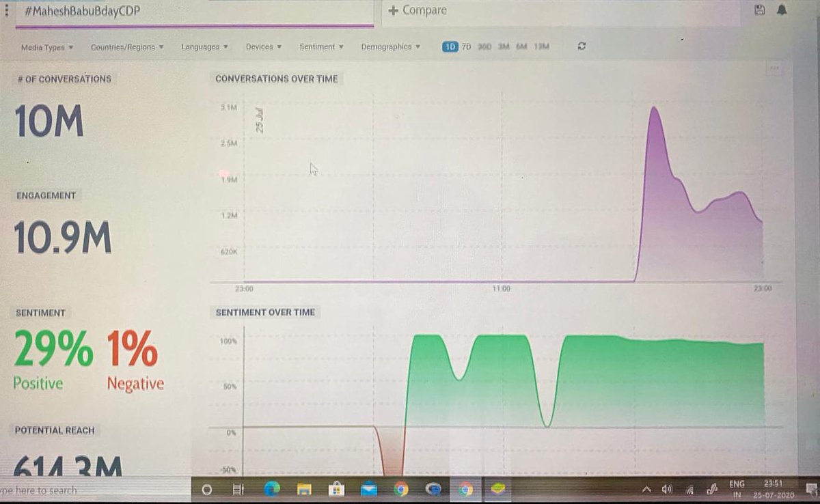The height and width of the screenshot is (504, 820).
Task: Click the ENGAGEMENT label
Action: 46,195
